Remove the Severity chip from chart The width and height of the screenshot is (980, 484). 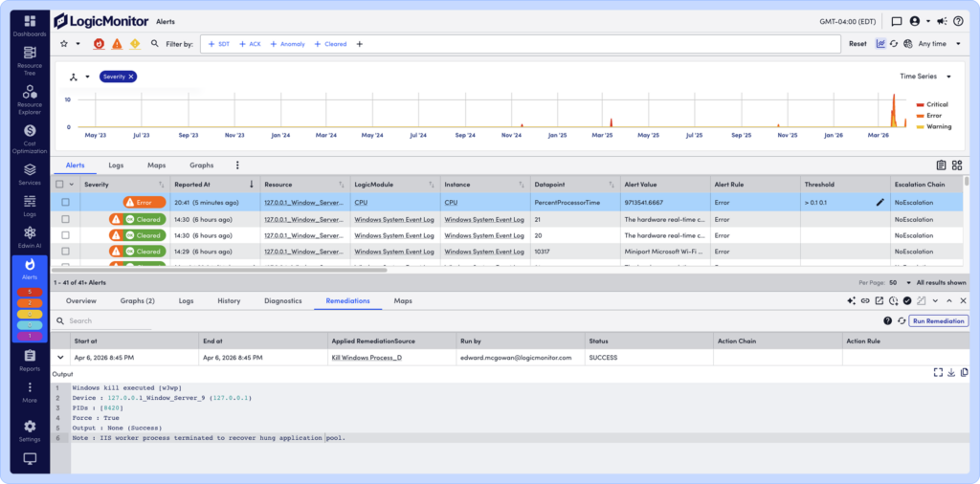click(x=131, y=77)
